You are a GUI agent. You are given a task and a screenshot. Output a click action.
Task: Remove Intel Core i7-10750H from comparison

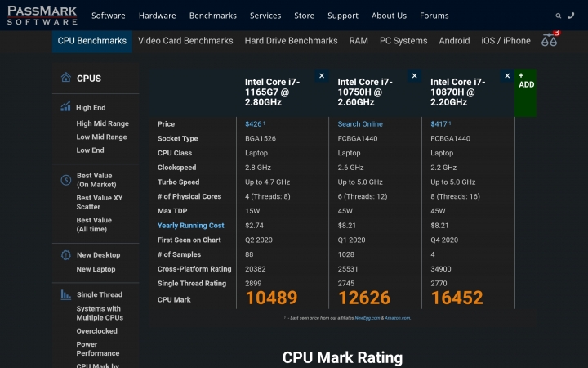point(414,76)
